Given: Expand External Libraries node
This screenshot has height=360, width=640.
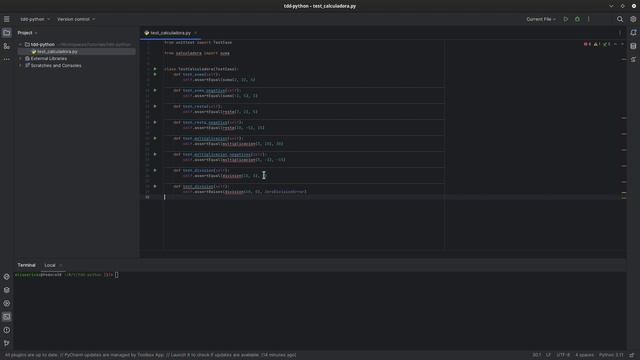Looking at the screenshot, I should (20, 59).
